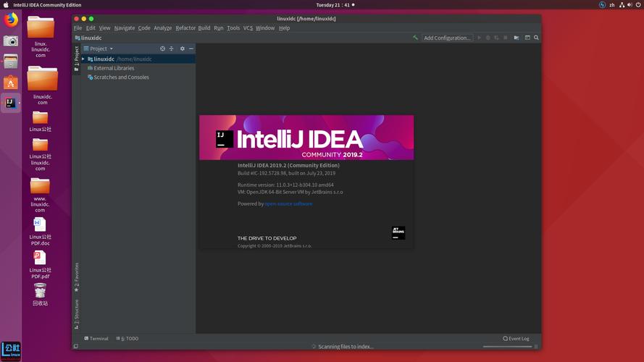Click the volume icon in the top bar

pos(630,5)
